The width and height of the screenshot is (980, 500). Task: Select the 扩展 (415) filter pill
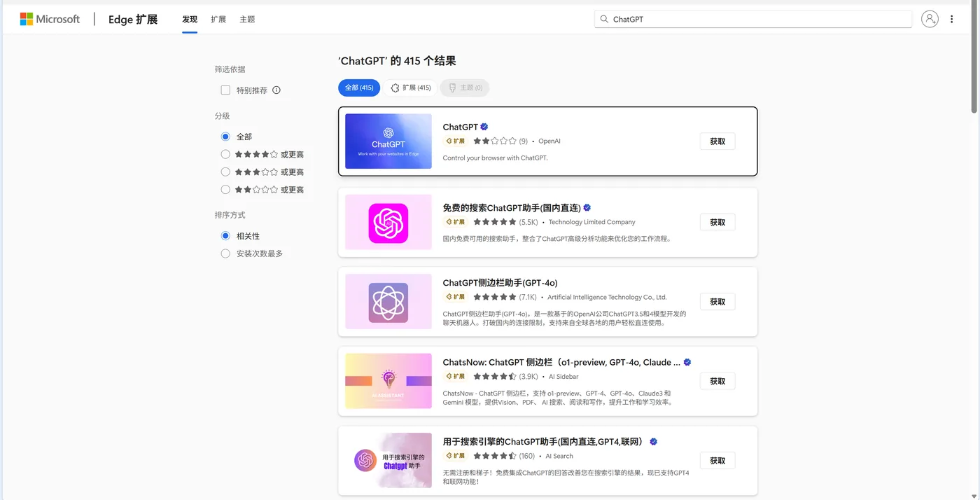pos(410,88)
